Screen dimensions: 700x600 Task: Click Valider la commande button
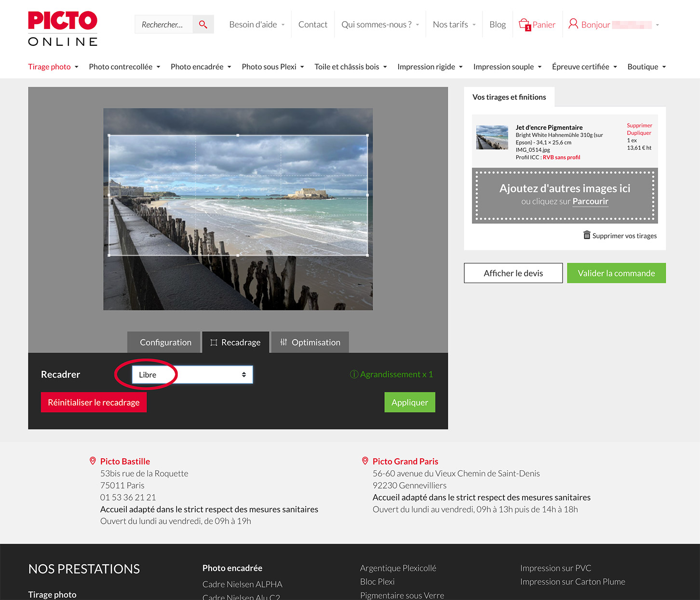[616, 273]
